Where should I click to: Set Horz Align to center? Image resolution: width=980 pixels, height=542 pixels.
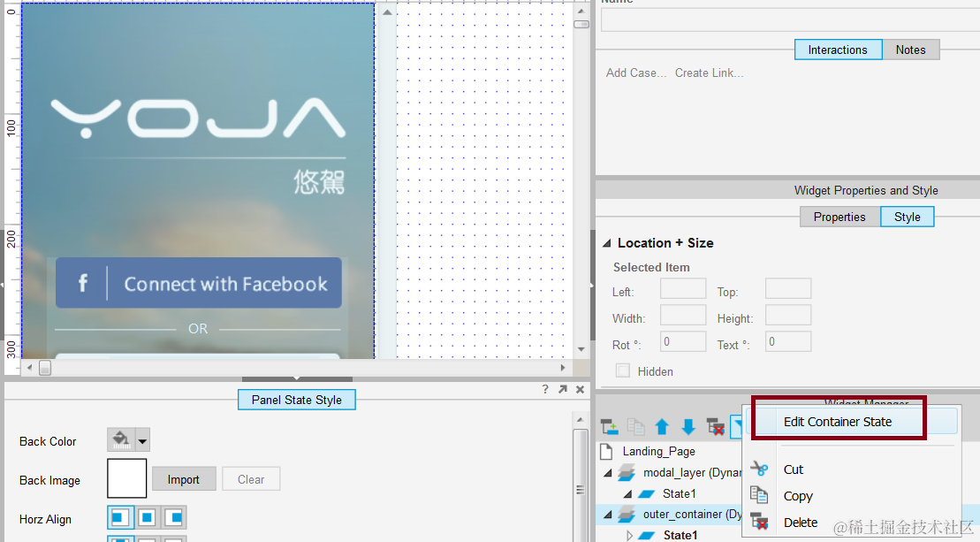(147, 518)
